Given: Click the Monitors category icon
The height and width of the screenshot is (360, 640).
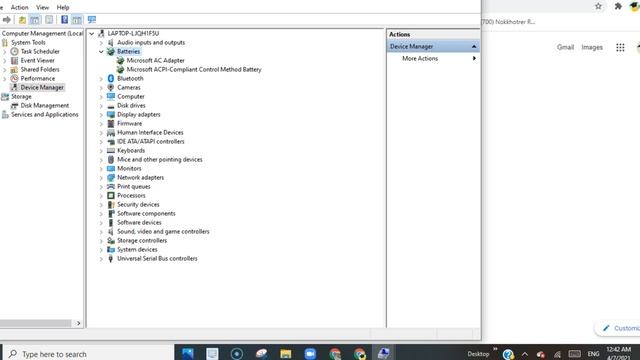Looking at the screenshot, I should point(111,169).
